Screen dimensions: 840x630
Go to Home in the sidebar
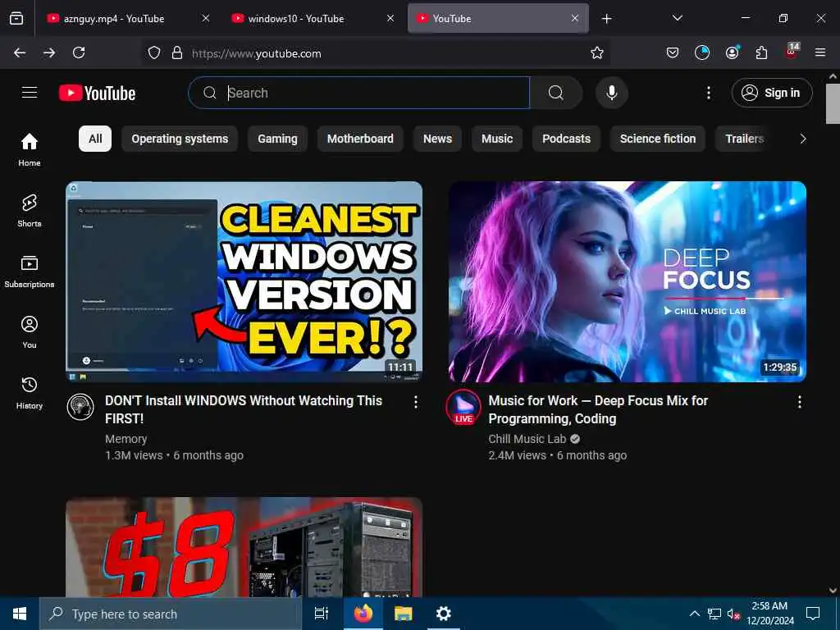click(x=30, y=150)
